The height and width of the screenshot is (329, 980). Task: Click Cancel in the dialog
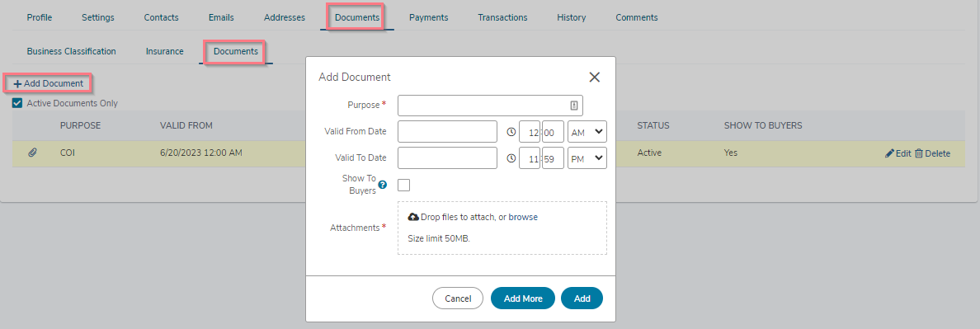(458, 298)
